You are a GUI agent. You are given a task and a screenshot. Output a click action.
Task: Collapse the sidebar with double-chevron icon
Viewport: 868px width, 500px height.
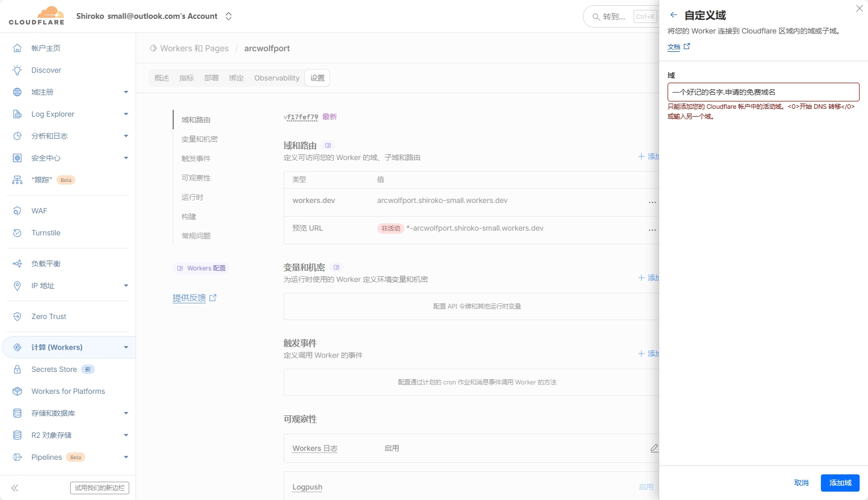click(15, 488)
